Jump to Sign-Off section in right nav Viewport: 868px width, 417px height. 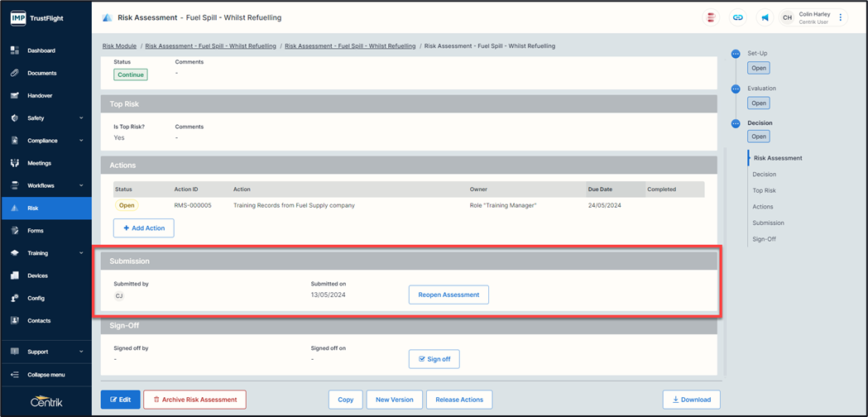tap(764, 239)
